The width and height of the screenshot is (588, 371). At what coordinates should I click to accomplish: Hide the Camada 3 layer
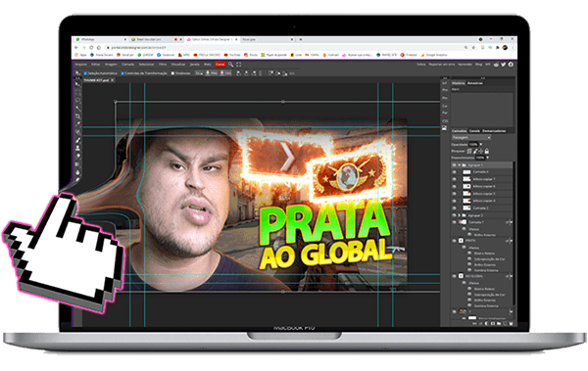[x=454, y=208]
